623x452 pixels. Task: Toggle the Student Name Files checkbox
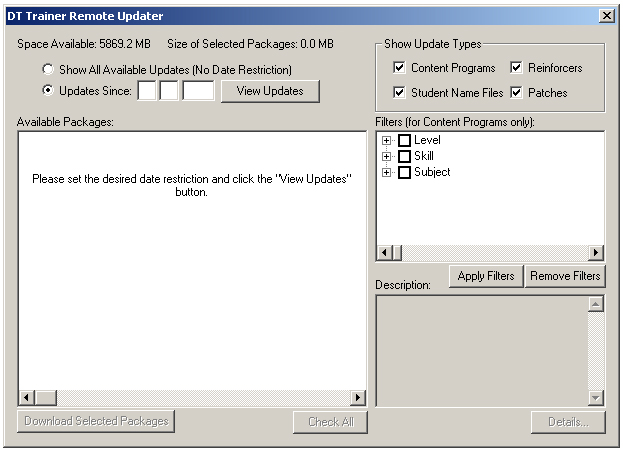(x=399, y=93)
